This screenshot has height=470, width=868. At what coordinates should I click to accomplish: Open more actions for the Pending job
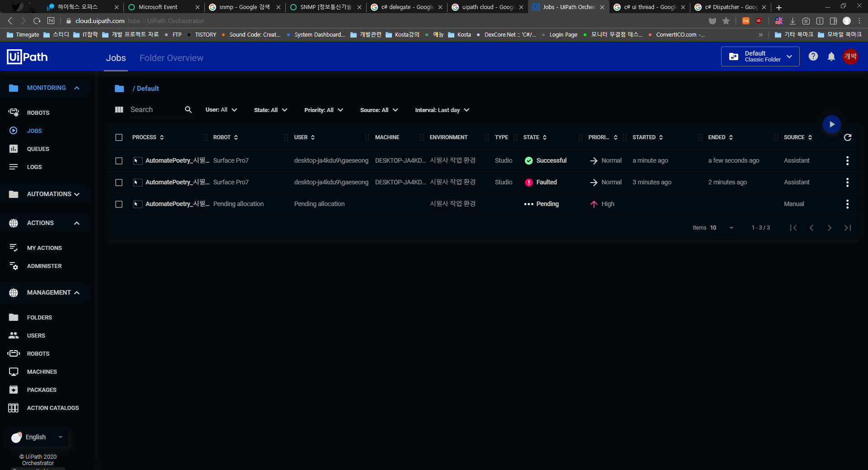pyautogui.click(x=847, y=204)
